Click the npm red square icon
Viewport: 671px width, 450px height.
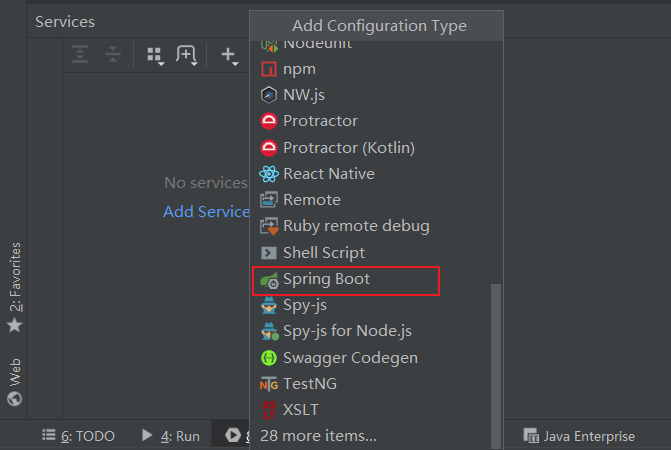click(269, 69)
